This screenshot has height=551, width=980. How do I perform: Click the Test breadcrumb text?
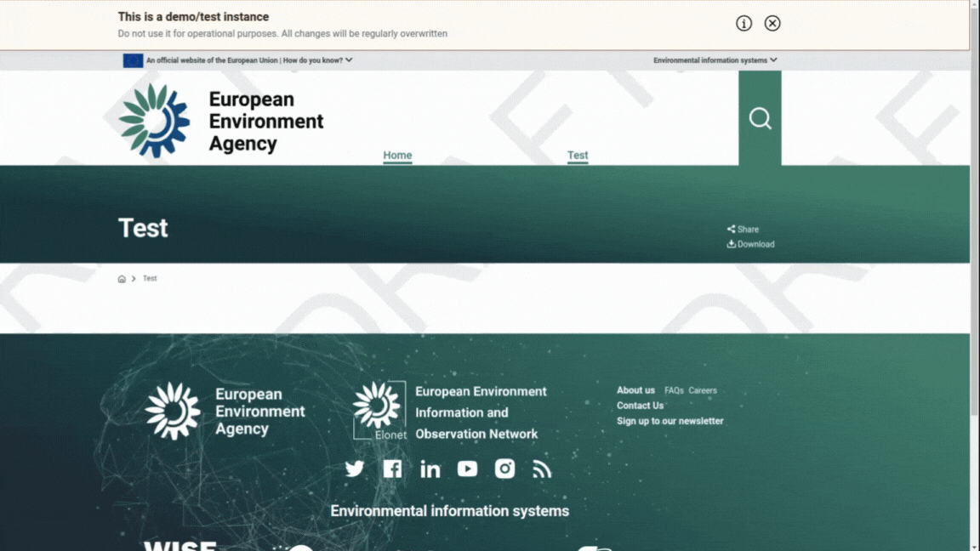click(x=150, y=279)
